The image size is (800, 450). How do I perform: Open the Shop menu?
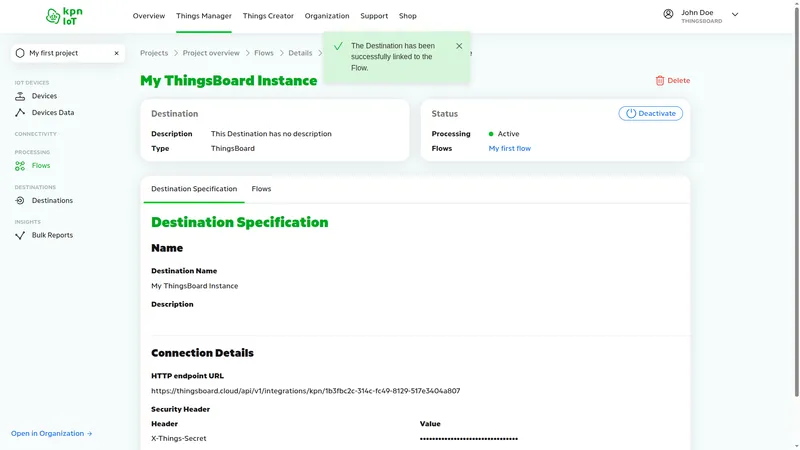click(x=407, y=16)
